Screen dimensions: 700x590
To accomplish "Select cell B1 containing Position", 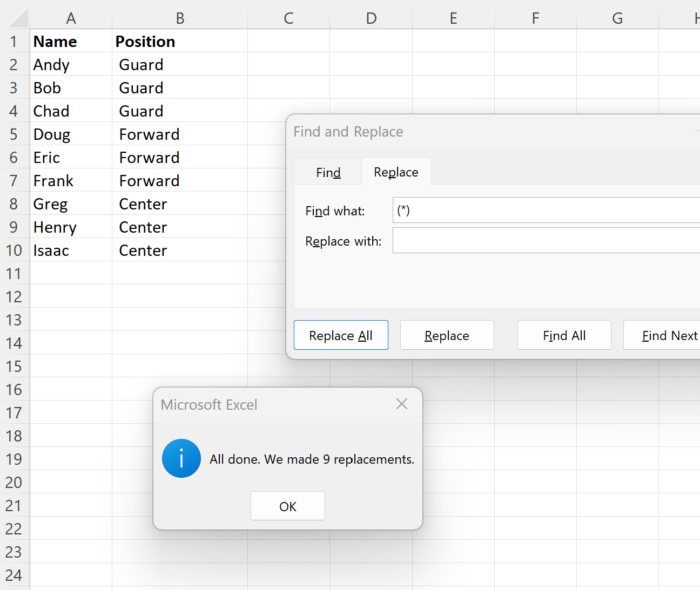I will click(179, 41).
